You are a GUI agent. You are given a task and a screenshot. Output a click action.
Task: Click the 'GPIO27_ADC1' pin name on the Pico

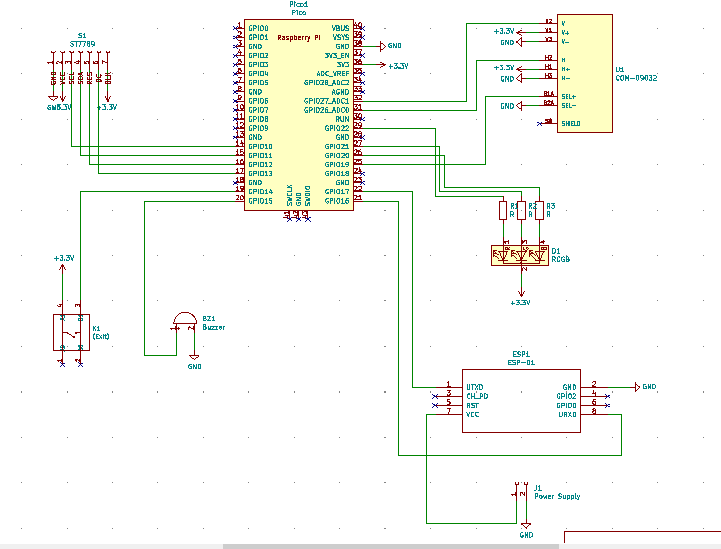pyautogui.click(x=326, y=101)
